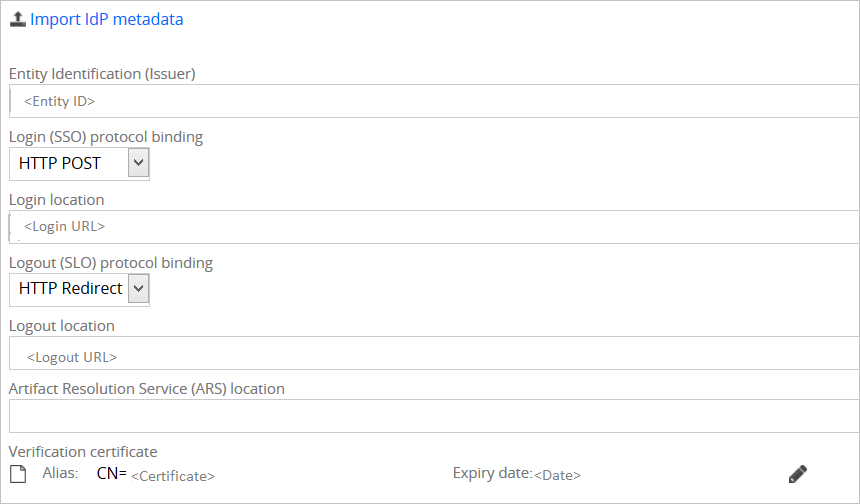The height and width of the screenshot is (504, 860).
Task: Click the Login location label
Action: click(x=56, y=200)
